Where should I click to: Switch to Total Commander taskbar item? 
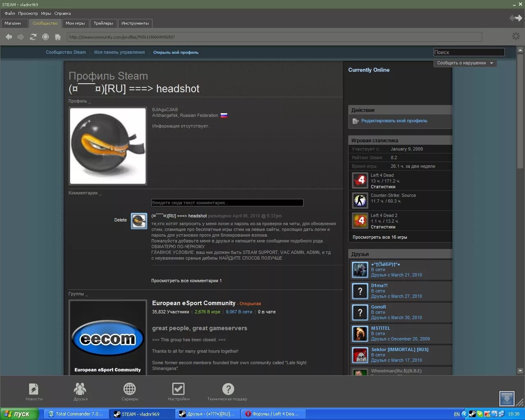click(76, 414)
